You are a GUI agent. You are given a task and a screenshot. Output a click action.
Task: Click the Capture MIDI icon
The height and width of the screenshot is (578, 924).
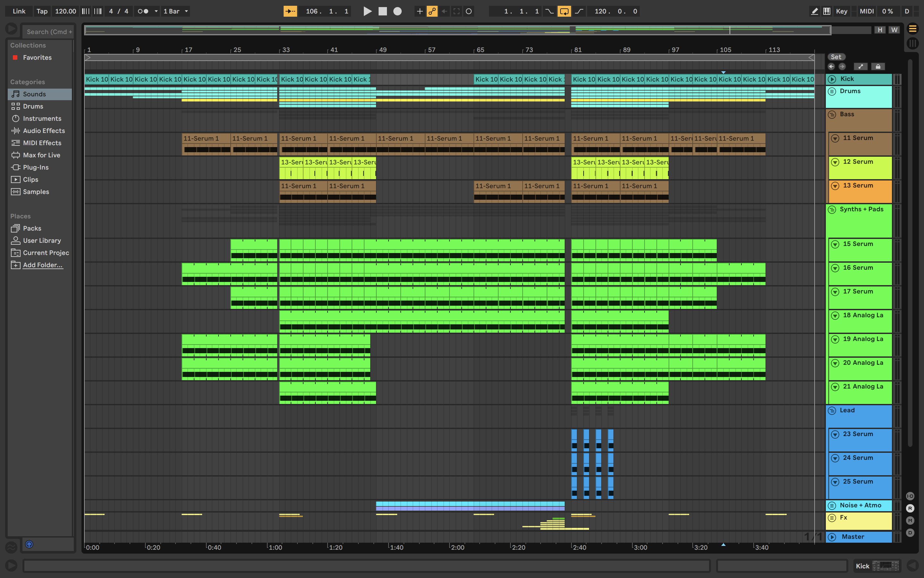coord(456,11)
